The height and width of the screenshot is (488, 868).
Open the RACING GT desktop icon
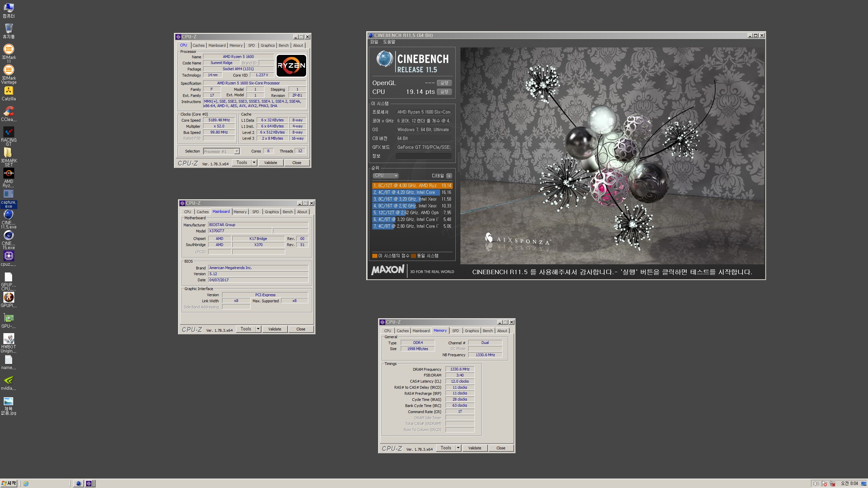coord(8,136)
